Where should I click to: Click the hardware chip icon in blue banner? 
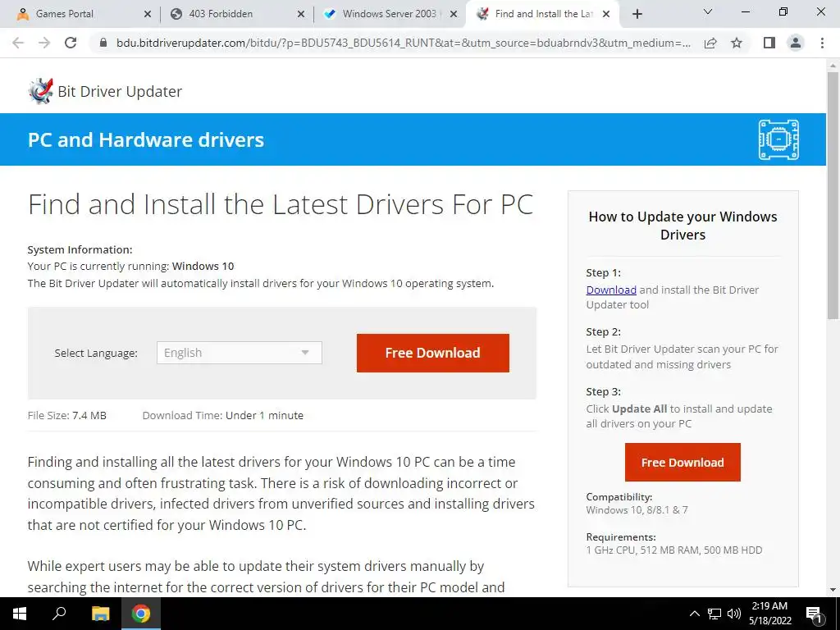(x=778, y=139)
